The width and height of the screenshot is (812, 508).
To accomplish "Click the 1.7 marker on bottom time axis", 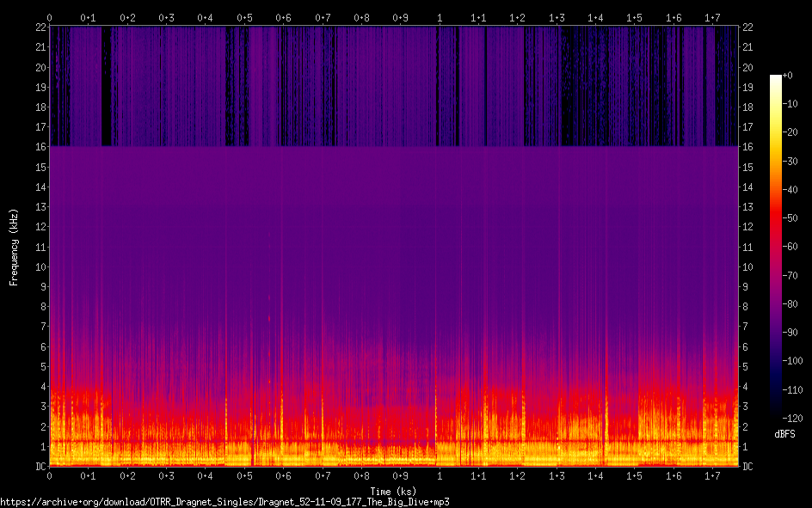I will click(712, 476).
